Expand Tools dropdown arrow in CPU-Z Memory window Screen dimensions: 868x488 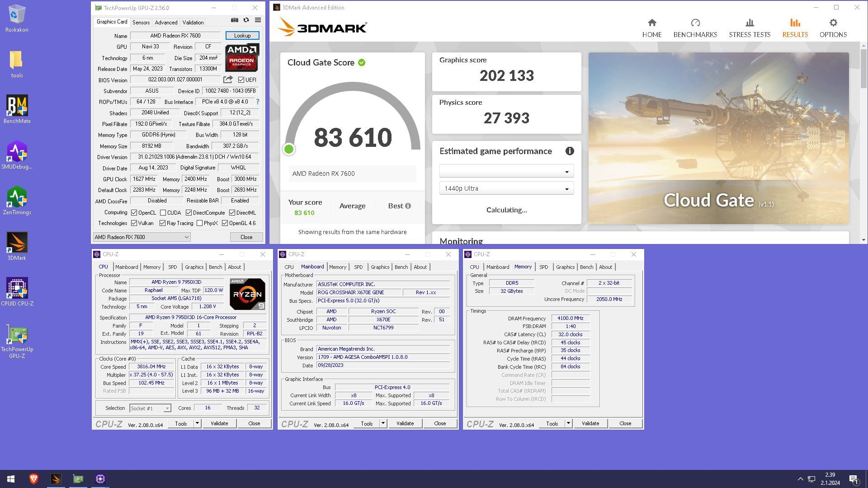pyautogui.click(x=568, y=423)
